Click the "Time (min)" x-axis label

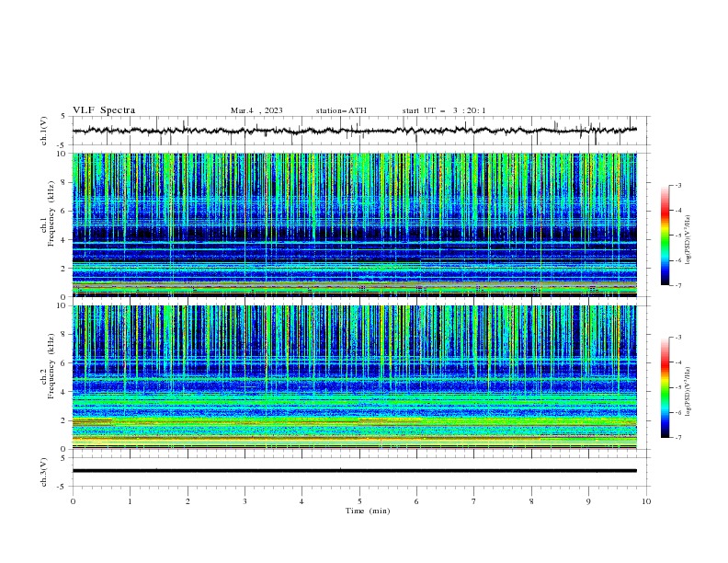[x=368, y=511]
